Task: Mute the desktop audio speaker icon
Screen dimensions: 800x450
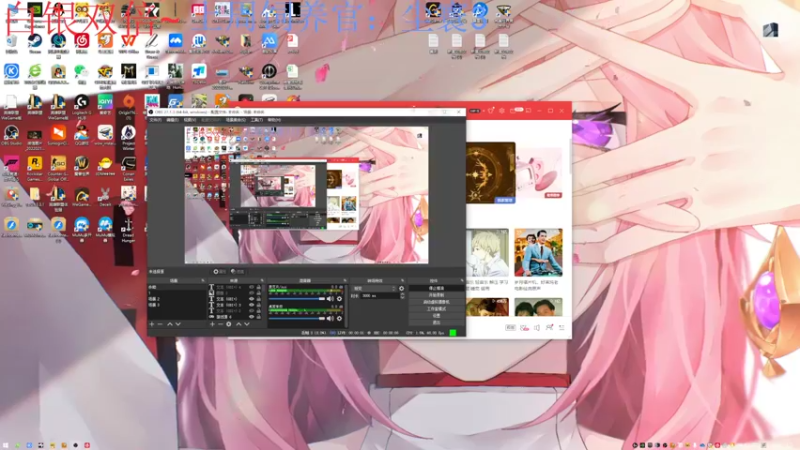Action: (330, 318)
